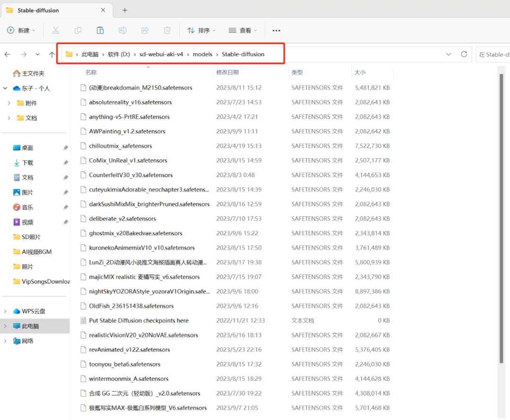Select file revAnimated_v122.safetensors
Screen dimensions: 510x420
(x=129, y=350)
